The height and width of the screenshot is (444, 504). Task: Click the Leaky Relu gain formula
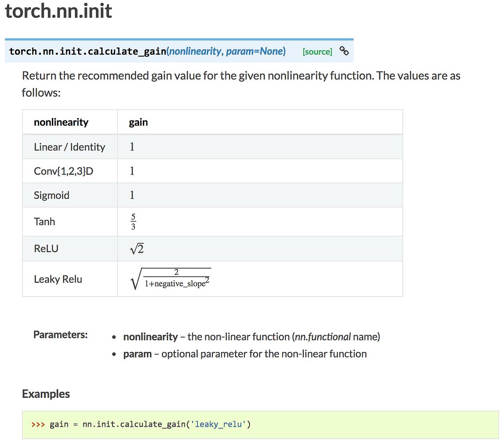click(x=171, y=279)
